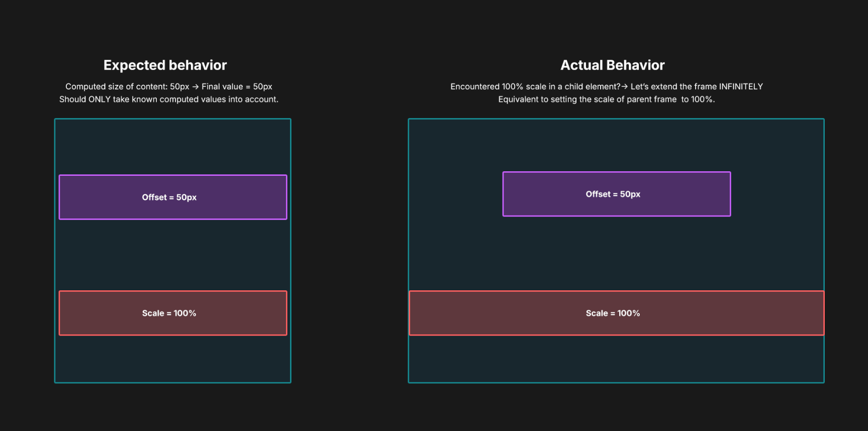Click gap between Offset and Scale in Expected frame
The image size is (868, 431).
click(x=173, y=255)
